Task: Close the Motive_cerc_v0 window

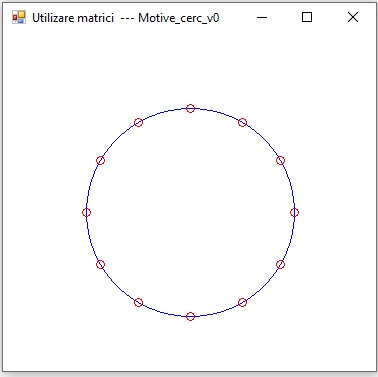Action: click(x=353, y=17)
